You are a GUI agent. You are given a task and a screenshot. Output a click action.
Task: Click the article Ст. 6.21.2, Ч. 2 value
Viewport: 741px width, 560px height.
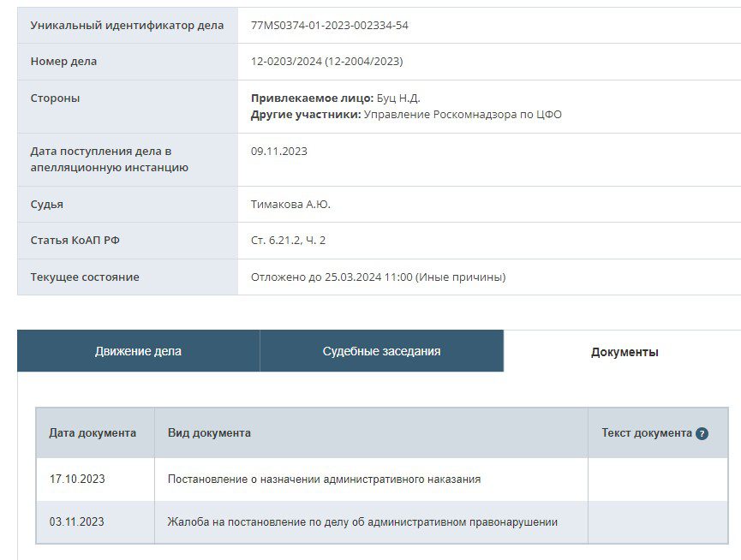(x=288, y=241)
